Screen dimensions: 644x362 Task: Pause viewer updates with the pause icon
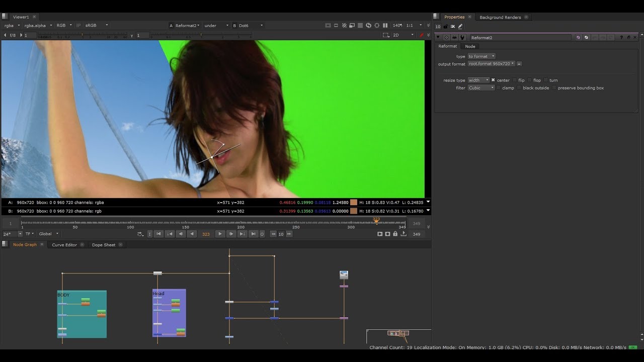tap(385, 26)
